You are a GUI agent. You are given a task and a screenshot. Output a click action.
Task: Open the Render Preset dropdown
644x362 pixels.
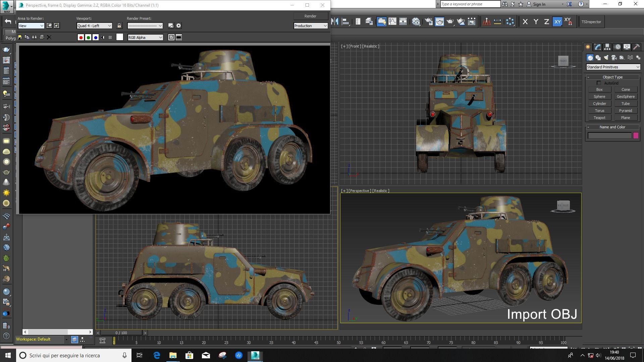click(x=145, y=26)
